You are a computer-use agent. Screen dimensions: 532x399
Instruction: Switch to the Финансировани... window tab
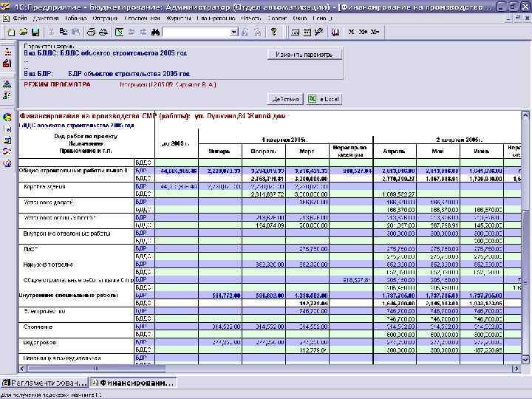pyautogui.click(x=133, y=383)
